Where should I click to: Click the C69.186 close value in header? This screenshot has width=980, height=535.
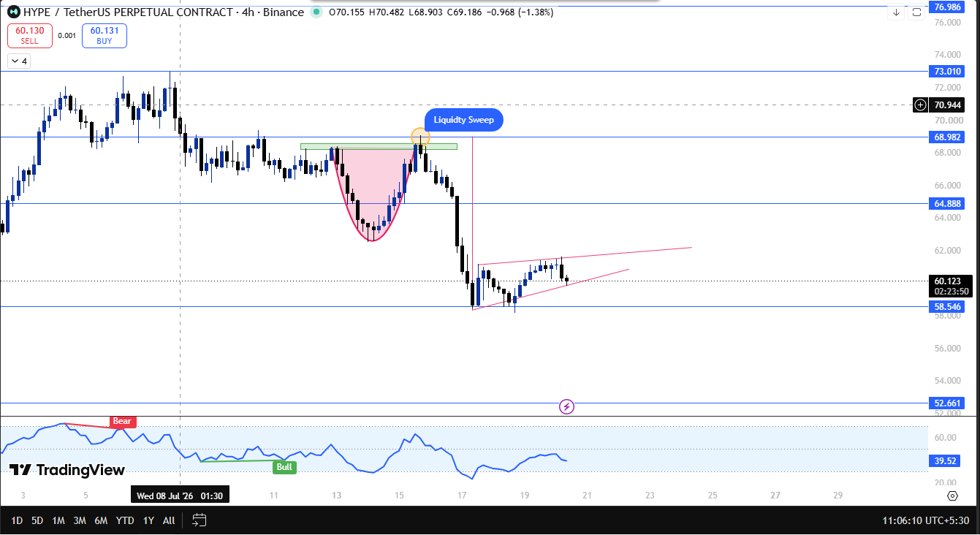pyautogui.click(x=463, y=12)
